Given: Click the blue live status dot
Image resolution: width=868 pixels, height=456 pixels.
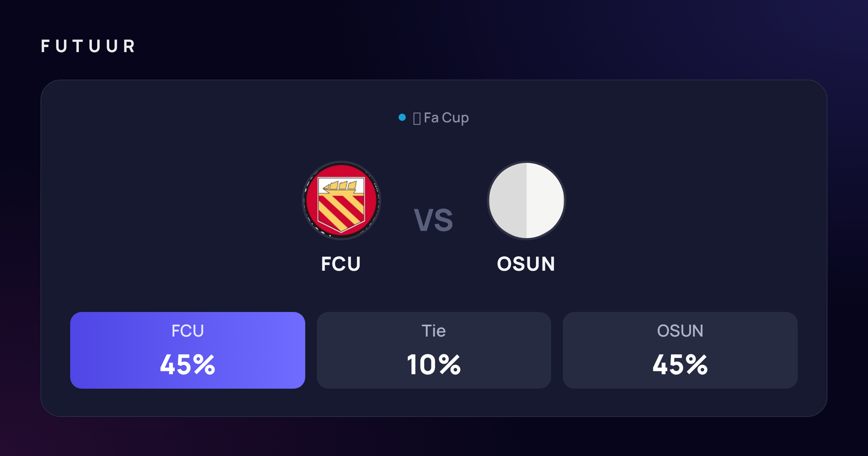Looking at the screenshot, I should [402, 117].
